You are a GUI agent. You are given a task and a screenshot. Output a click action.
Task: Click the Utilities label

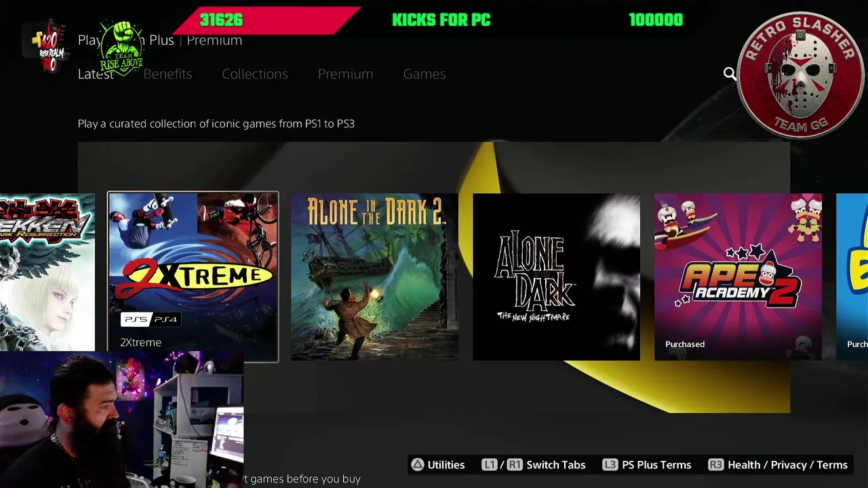tap(446, 465)
